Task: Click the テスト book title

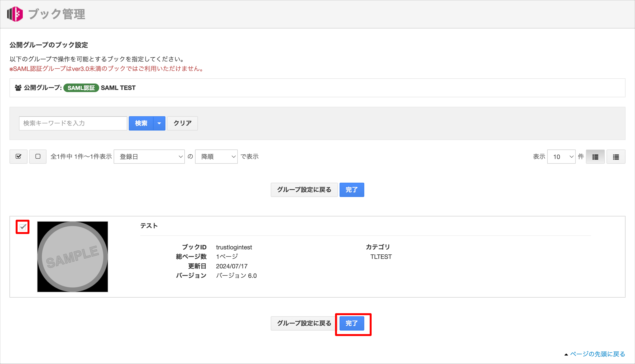Action: pos(149,226)
